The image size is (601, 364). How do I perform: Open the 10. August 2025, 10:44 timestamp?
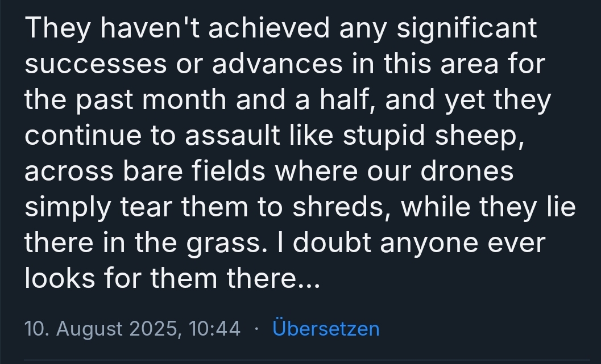[132, 328]
